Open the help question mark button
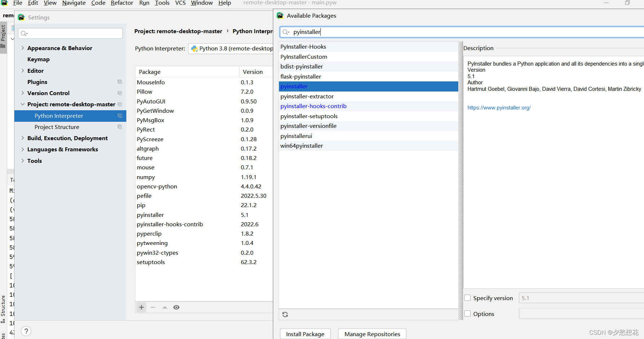644x339 pixels. pos(26,331)
